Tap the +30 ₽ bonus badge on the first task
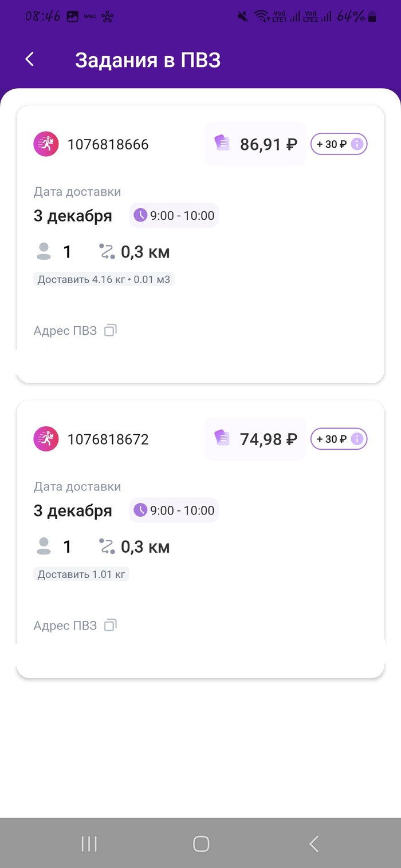401x868 pixels. tap(332, 144)
